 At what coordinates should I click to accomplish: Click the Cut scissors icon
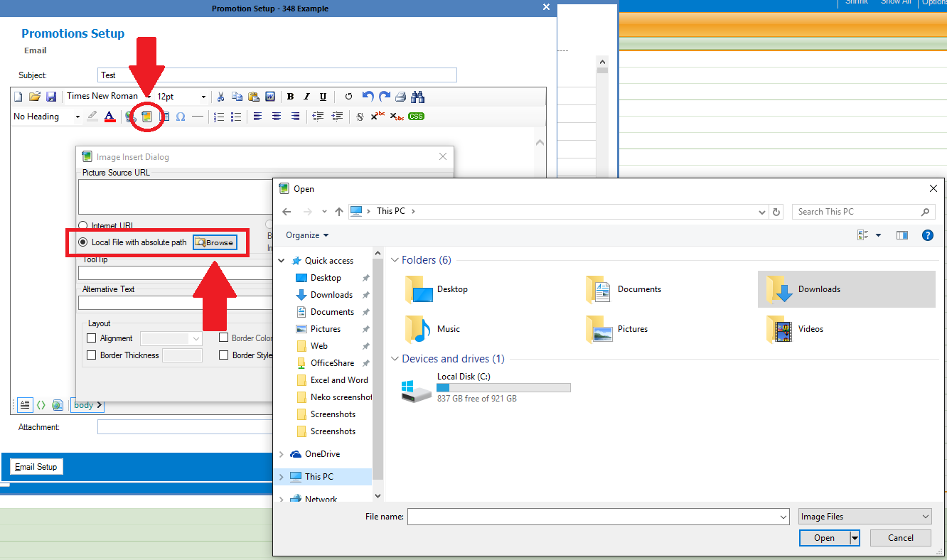tap(221, 97)
